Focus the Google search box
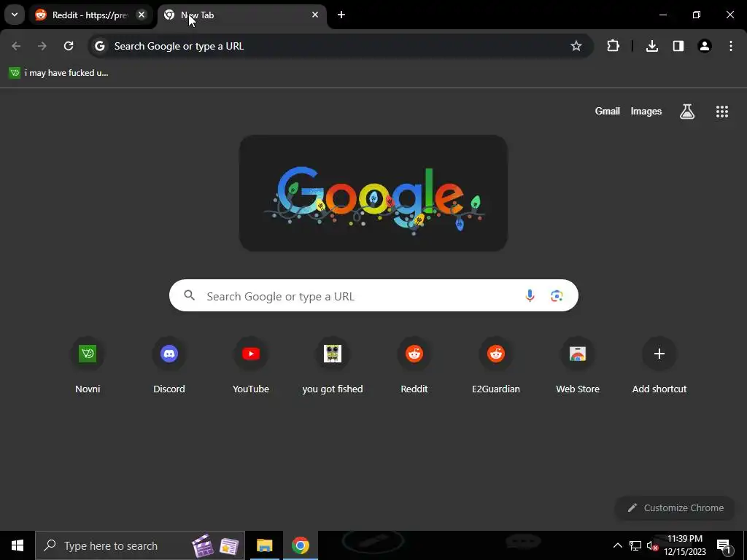The height and width of the screenshot is (560, 747). tap(373, 296)
